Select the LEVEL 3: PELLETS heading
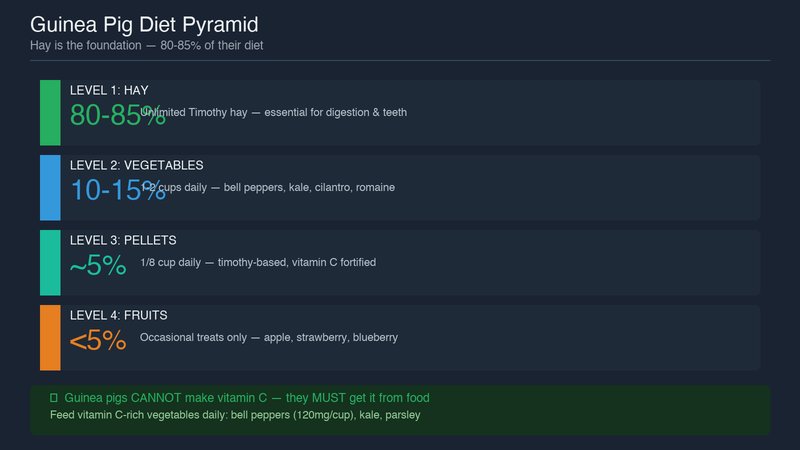800x450 pixels. 123,240
